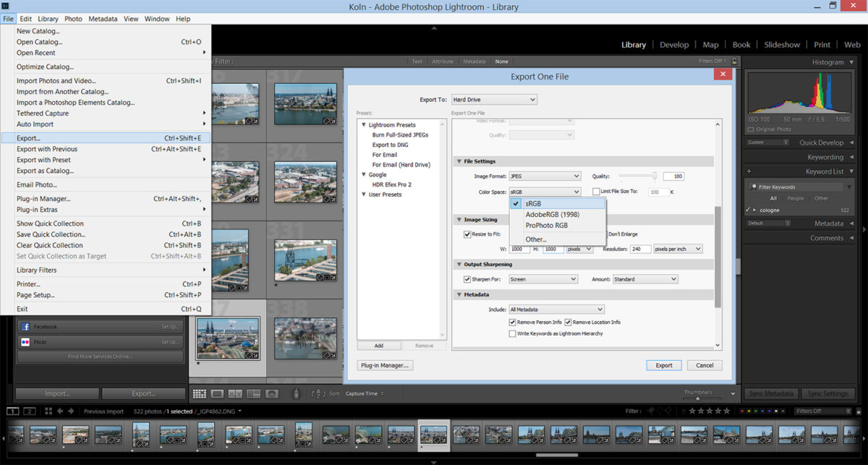Image resolution: width=868 pixels, height=465 pixels.
Task: Switch to Grid view icon in toolbar
Action: click(x=199, y=394)
